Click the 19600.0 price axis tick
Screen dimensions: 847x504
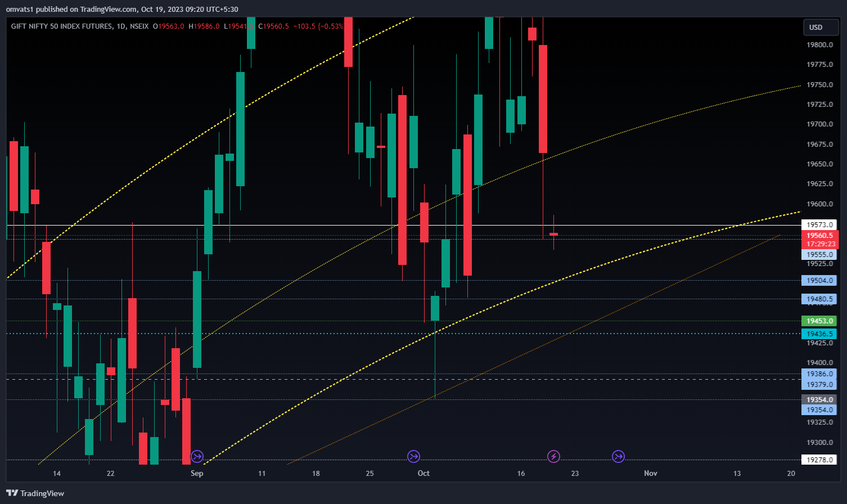[819, 204]
